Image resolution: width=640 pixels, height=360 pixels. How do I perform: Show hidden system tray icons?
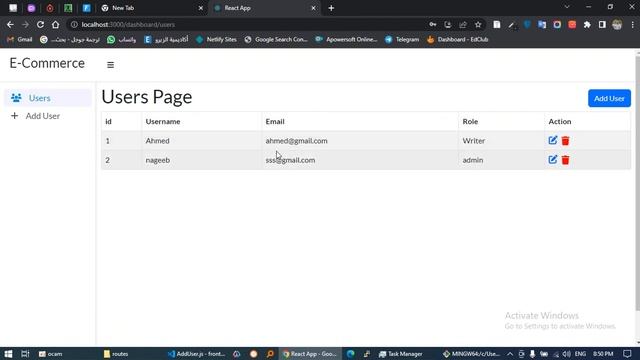[x=510, y=354]
